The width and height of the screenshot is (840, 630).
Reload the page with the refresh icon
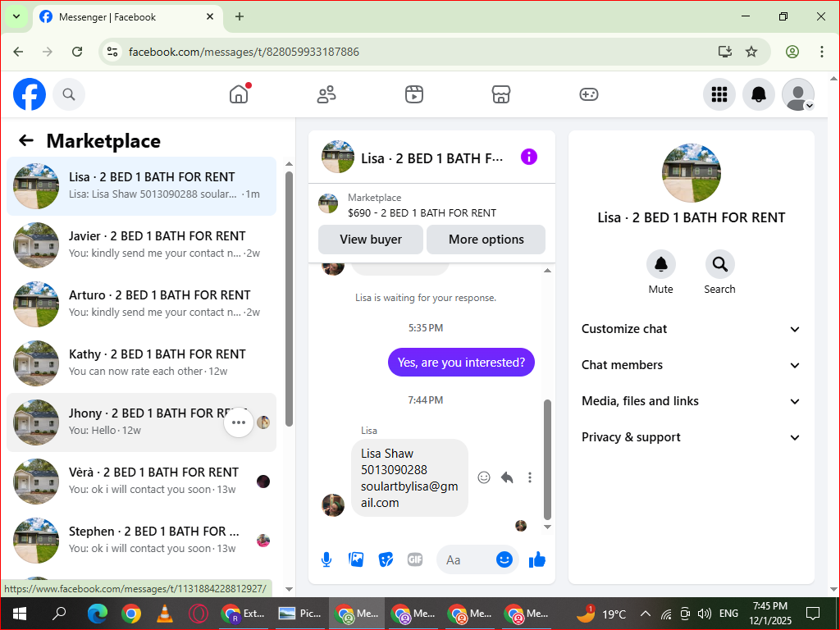tap(77, 52)
